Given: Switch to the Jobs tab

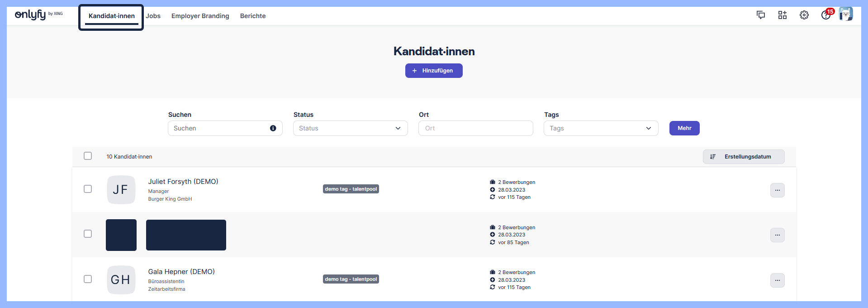Looking at the screenshot, I should coord(153,16).
